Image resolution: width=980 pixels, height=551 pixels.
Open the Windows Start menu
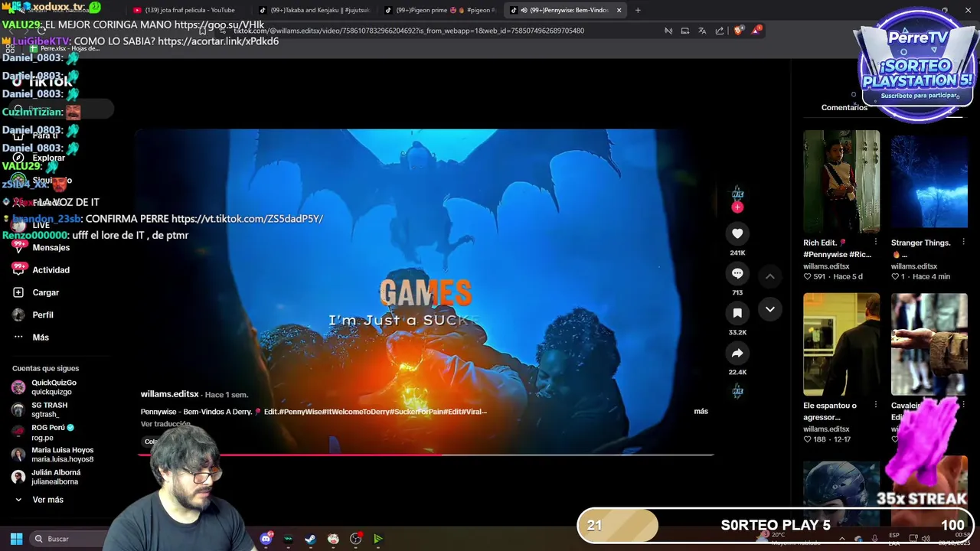coord(16,539)
